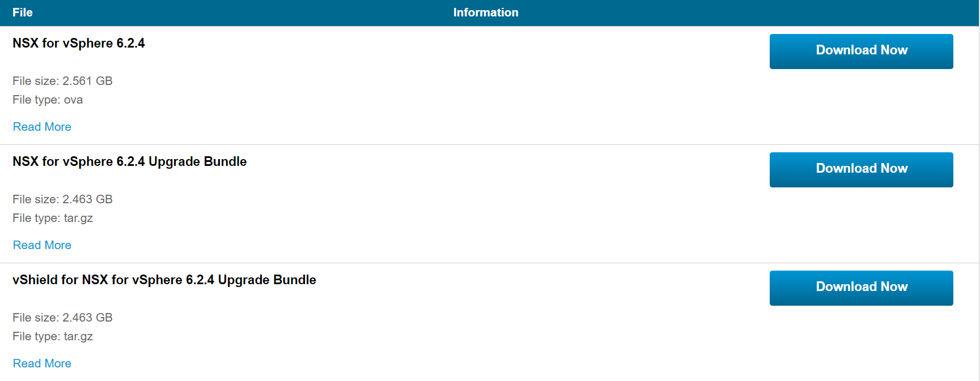Screen dimensions: 980x381
Task: Select the NSX for vSphere 6.2.4 Upgrade Bundle title
Action: coord(129,162)
